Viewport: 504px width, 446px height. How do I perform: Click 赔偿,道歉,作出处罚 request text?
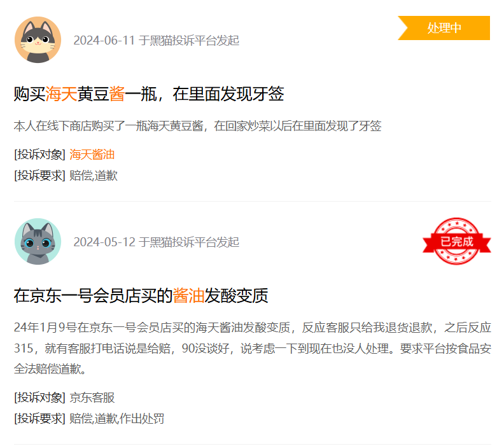(x=116, y=419)
